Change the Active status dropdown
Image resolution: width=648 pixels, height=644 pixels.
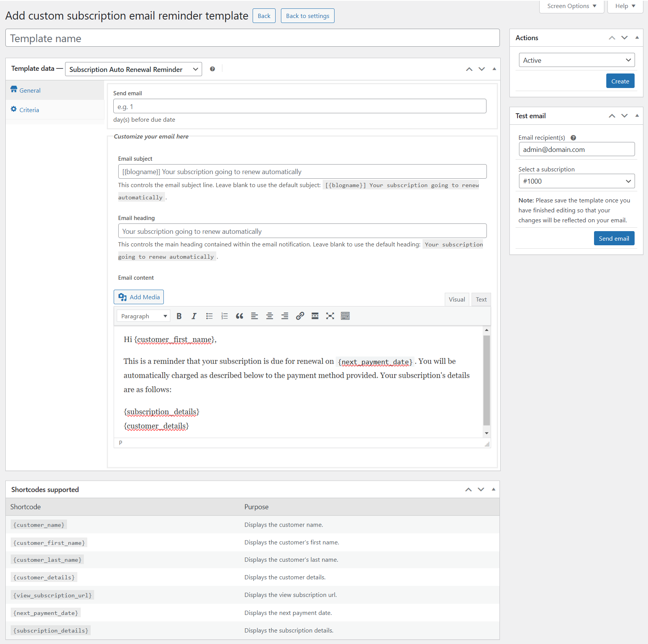[576, 60]
